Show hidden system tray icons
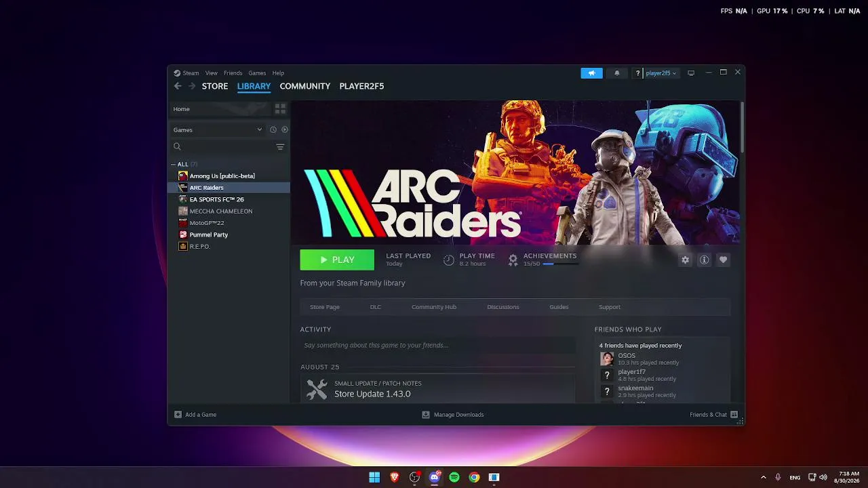The image size is (868, 488). coord(764,477)
